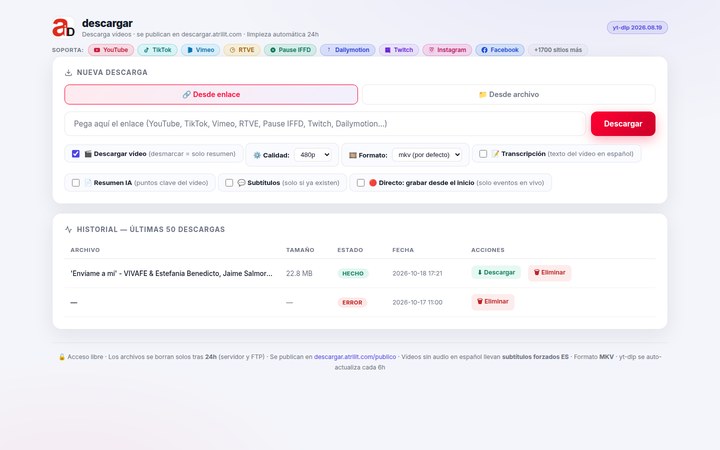
Task: Select the Twitch site badge
Action: click(399, 50)
